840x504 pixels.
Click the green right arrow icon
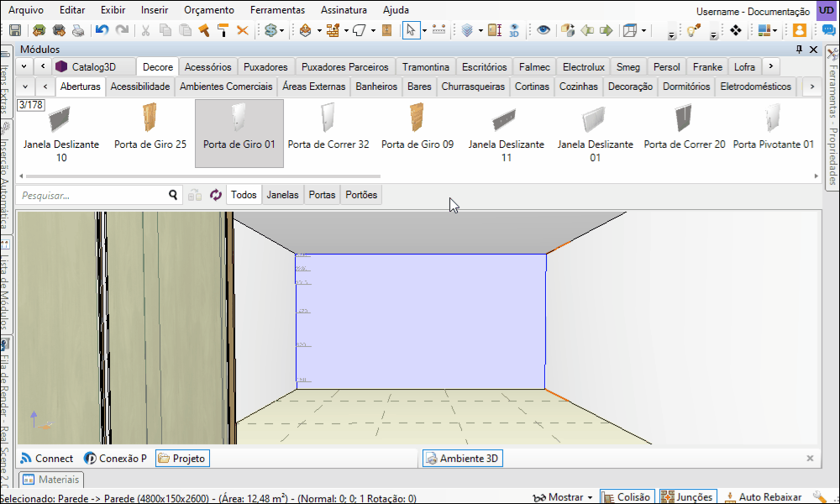[606, 30]
